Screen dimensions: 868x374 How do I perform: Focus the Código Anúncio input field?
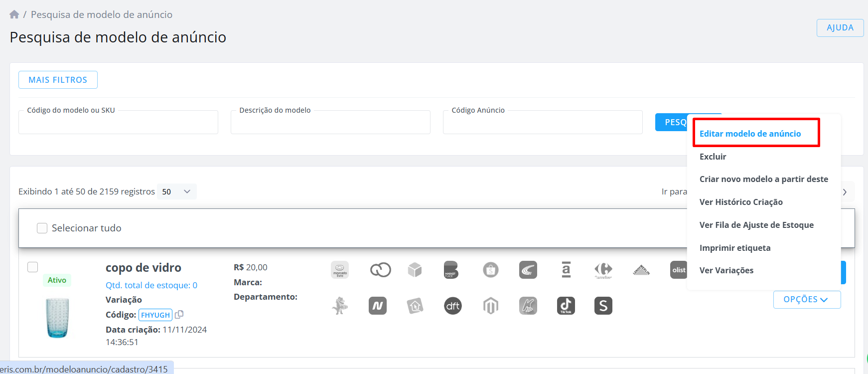(x=543, y=122)
